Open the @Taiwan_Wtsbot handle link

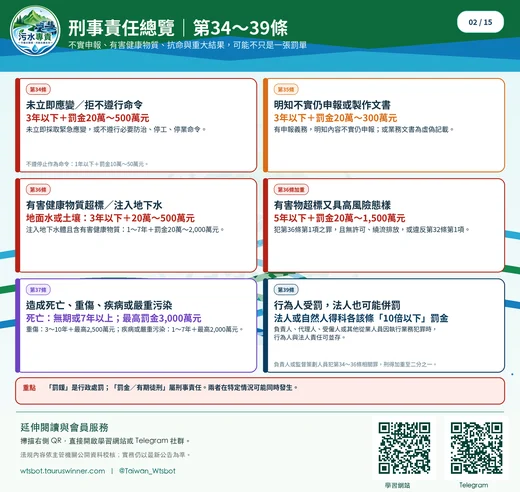(147, 471)
